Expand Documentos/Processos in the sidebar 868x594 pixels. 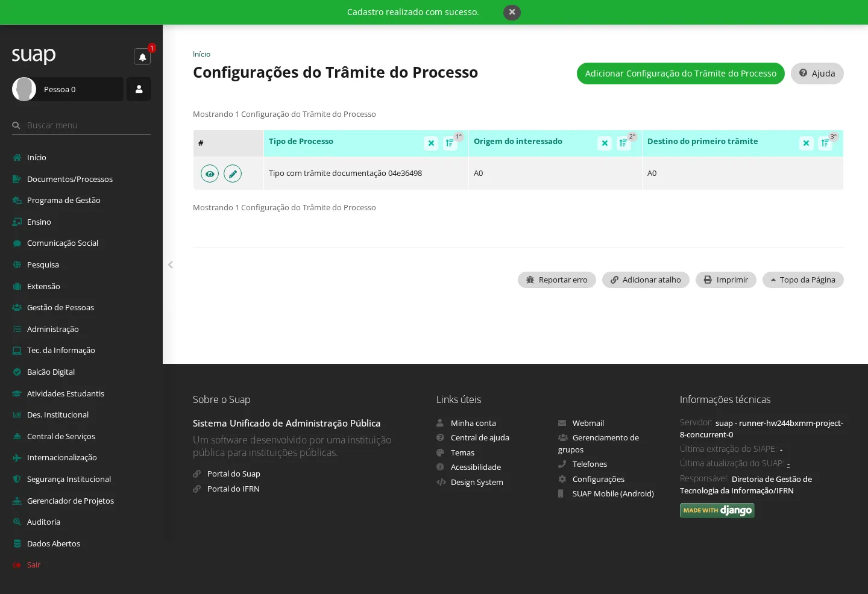point(81,179)
